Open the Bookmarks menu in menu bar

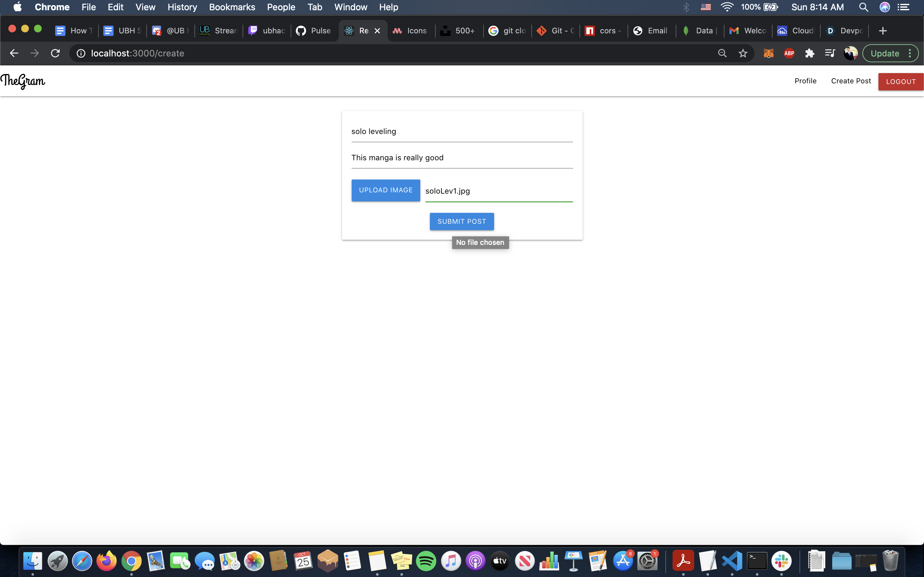(232, 7)
